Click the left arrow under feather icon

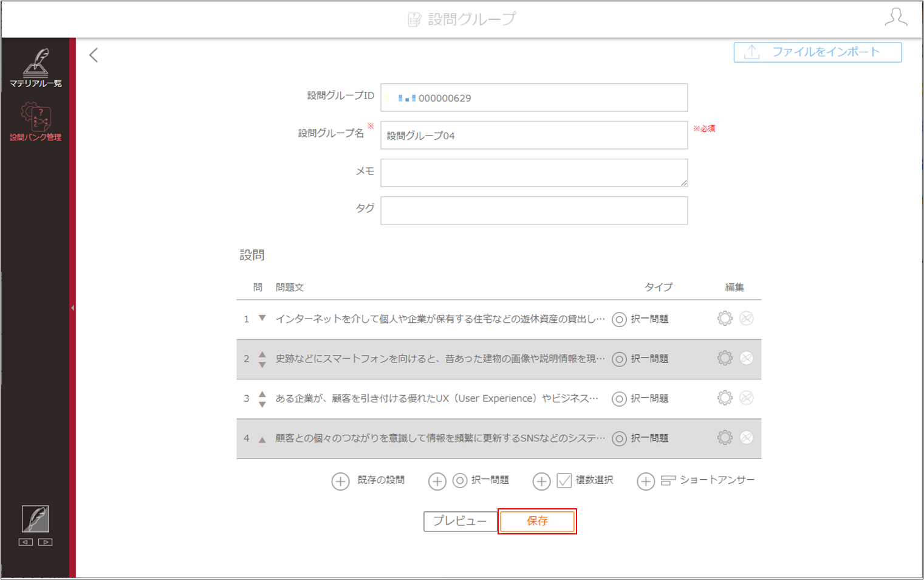click(x=26, y=542)
